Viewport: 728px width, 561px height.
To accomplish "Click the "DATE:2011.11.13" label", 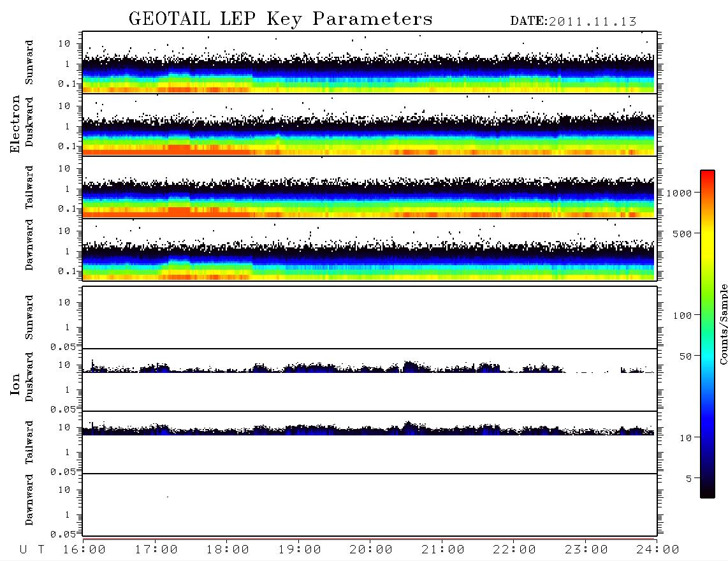I will [x=573, y=22].
